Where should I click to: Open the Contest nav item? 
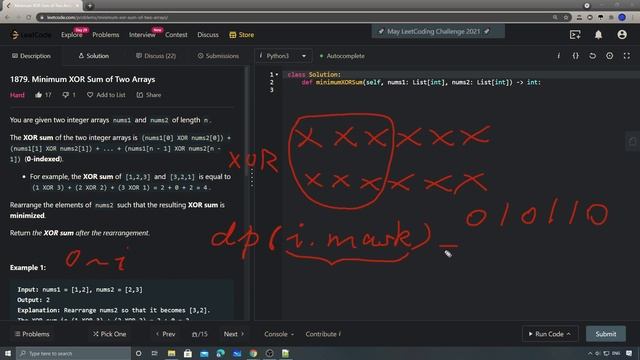(176, 35)
